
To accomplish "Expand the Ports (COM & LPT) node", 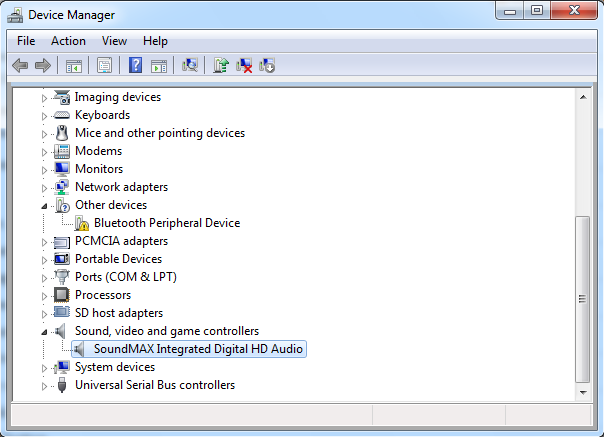I will (x=44, y=278).
